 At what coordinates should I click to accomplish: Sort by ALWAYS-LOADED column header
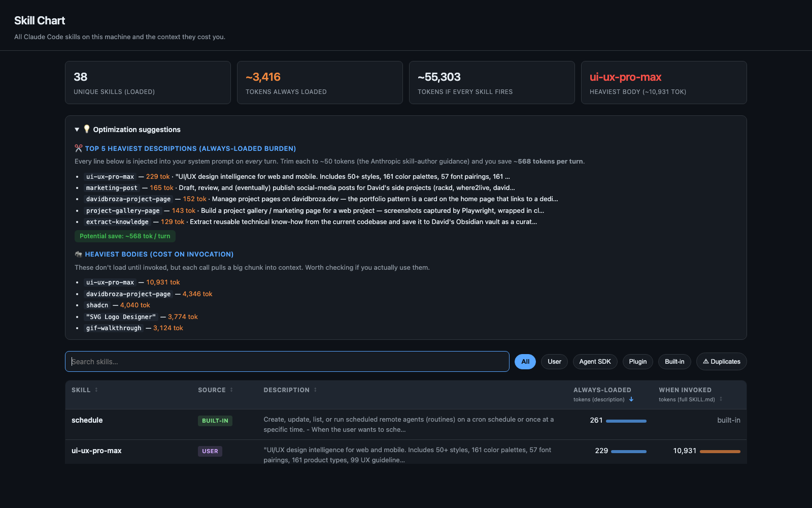602,390
